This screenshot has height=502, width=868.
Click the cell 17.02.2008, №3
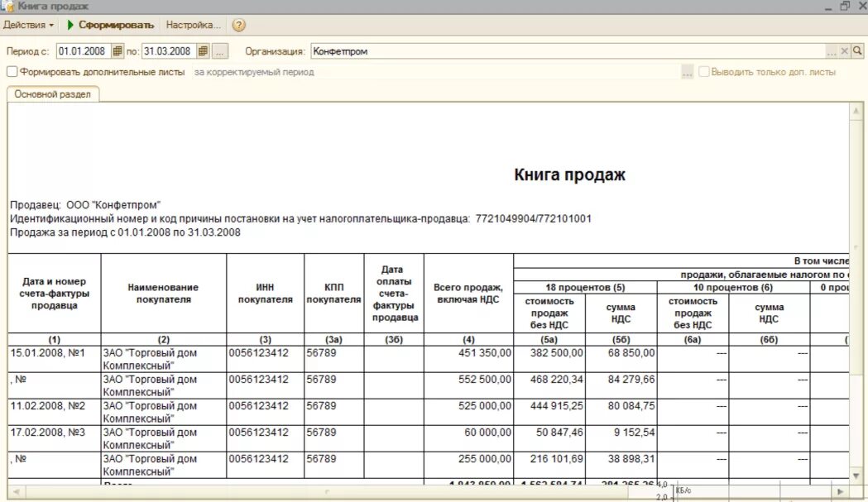[55, 439]
